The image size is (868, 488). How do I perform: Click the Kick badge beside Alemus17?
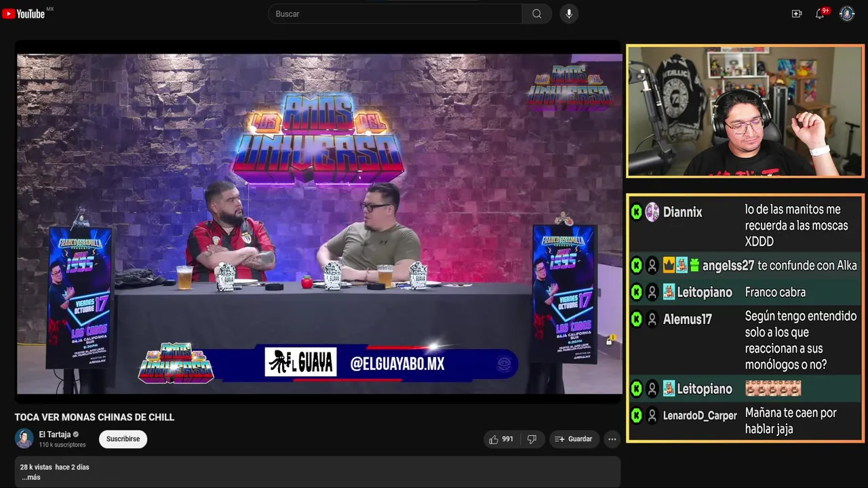coord(636,319)
